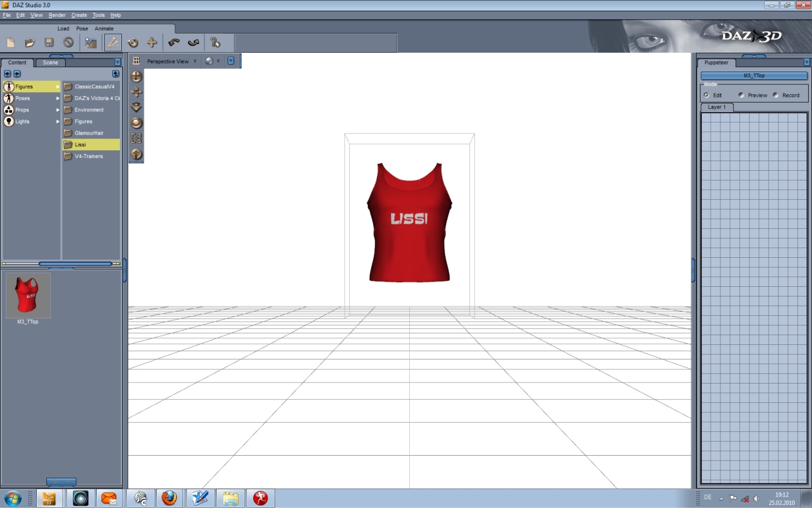Open the Render menu
The height and width of the screenshot is (508, 812).
tap(57, 15)
